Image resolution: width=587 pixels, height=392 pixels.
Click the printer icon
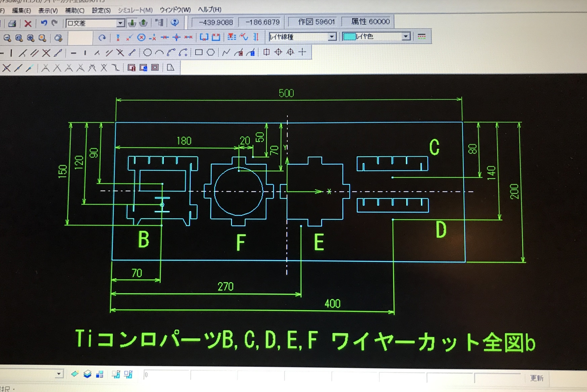click(x=12, y=23)
